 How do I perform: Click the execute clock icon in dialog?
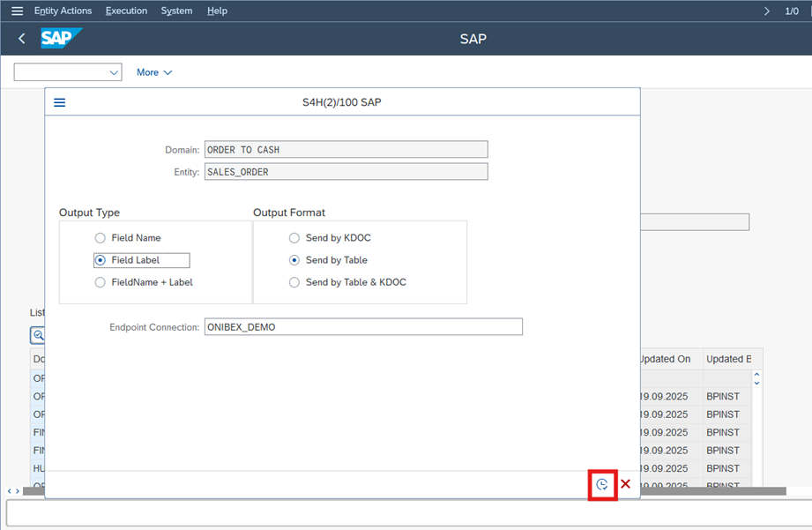[x=602, y=484]
